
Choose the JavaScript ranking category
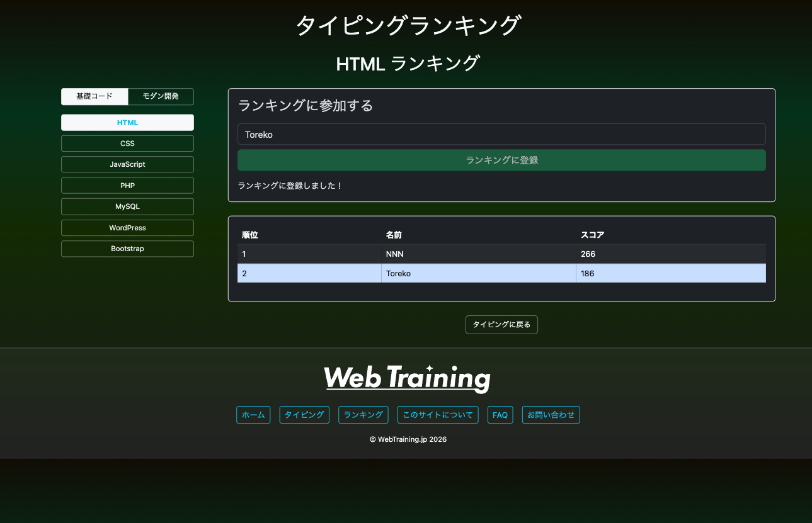tap(127, 164)
